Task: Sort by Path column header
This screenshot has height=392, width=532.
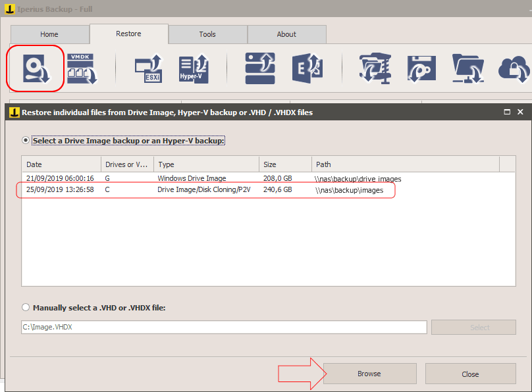Action: [406, 164]
